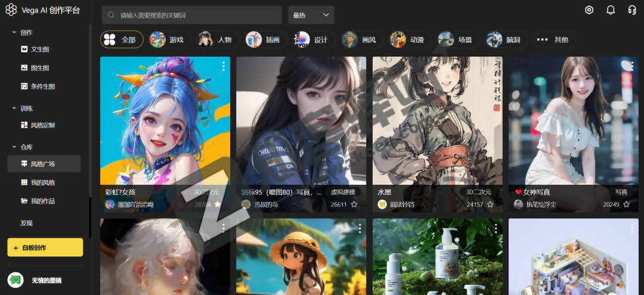Click the Vega AI logo icon
644x295 pixels.
tap(11, 10)
